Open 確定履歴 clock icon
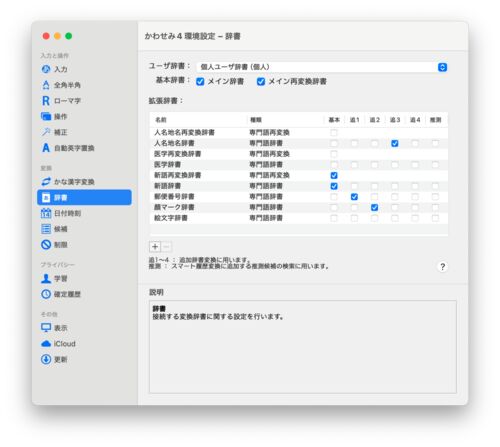The width and height of the screenshot is (500, 447). click(x=46, y=294)
